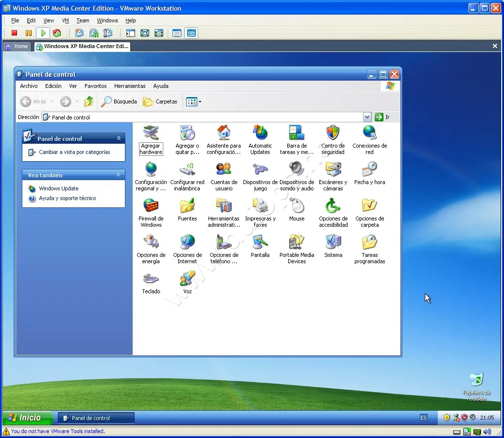Click VMware reset button
This screenshot has width=504, height=438.
click(x=57, y=33)
